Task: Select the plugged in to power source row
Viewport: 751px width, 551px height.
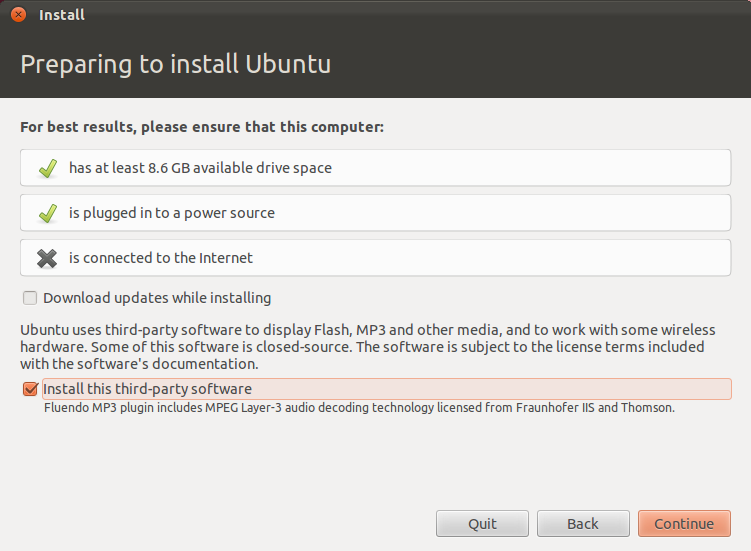Action: (x=375, y=213)
